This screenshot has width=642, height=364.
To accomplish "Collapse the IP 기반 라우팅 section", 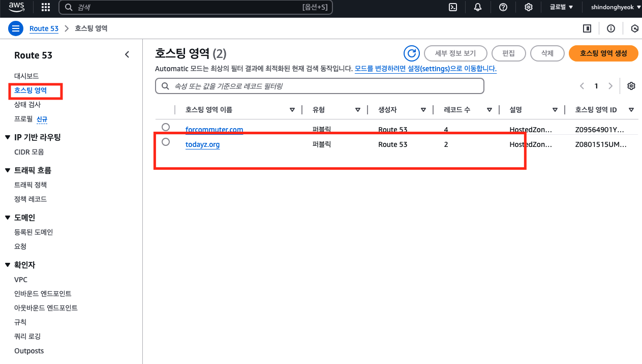I will 8,137.
